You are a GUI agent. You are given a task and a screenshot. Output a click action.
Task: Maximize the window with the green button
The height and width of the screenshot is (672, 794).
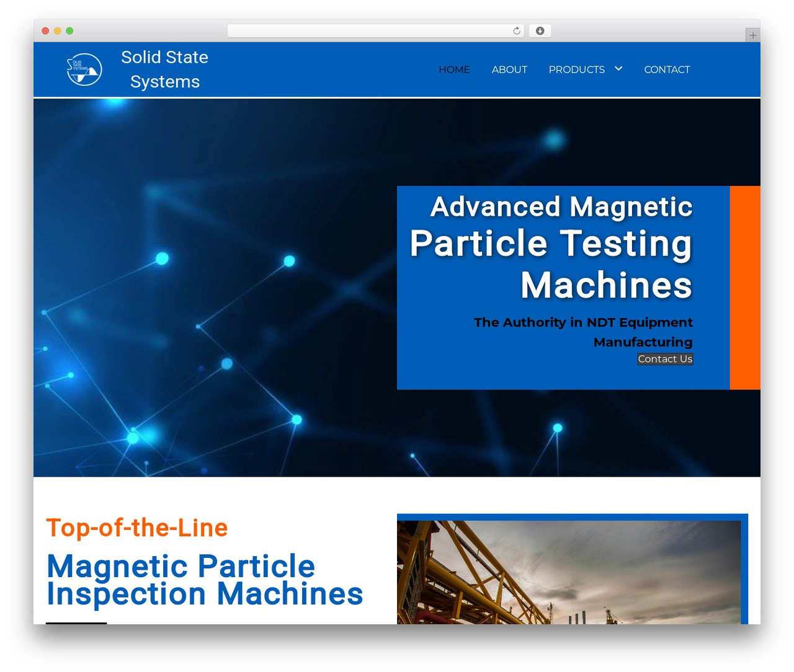tap(69, 31)
